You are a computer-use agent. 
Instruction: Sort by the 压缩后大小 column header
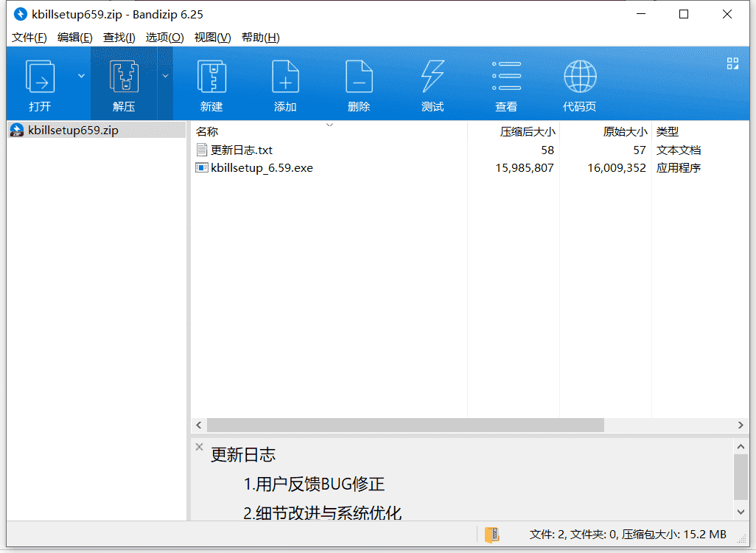pyautogui.click(x=514, y=131)
